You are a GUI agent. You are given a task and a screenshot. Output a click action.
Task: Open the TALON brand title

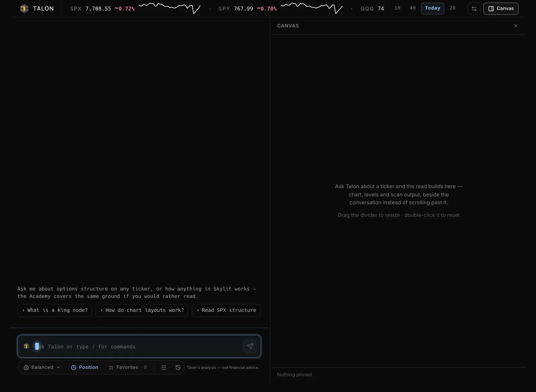(43, 9)
